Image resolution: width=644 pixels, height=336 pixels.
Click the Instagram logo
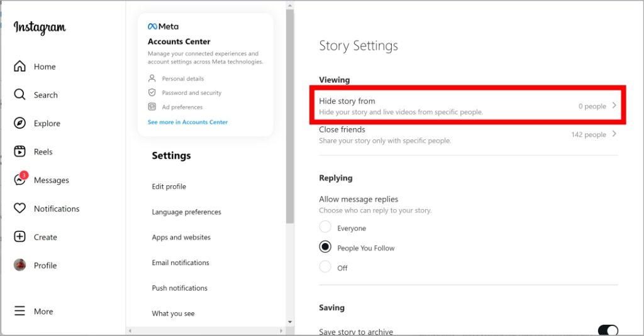[x=40, y=28]
